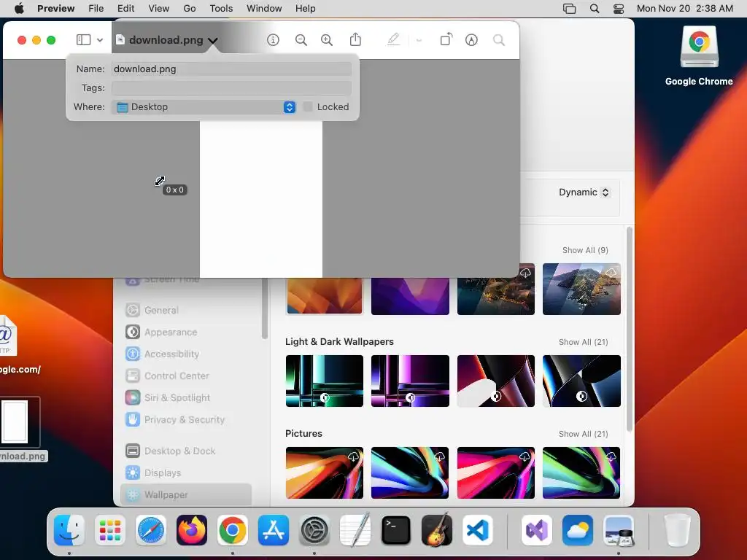Select Appearance in System Settings sidebar
This screenshot has height=560, width=747.
(x=187, y=332)
